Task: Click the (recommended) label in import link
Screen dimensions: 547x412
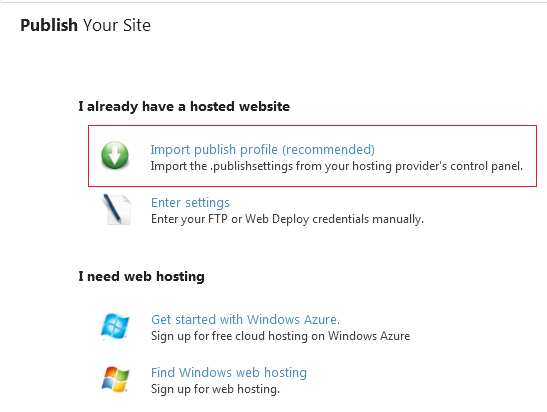Action: [328, 149]
